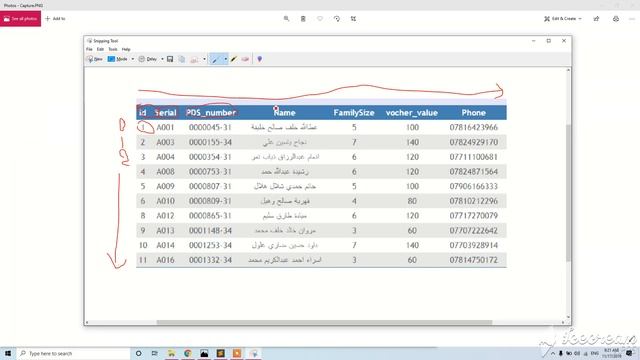Click the Type here to search box

point(73,353)
